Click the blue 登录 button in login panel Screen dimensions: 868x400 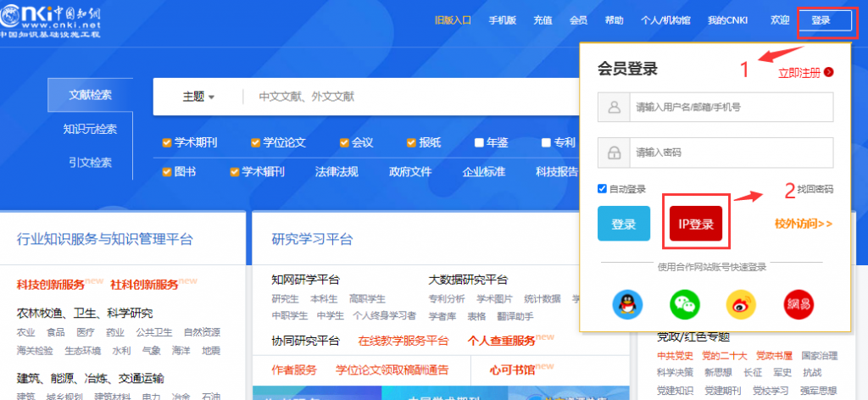pyautogui.click(x=624, y=224)
